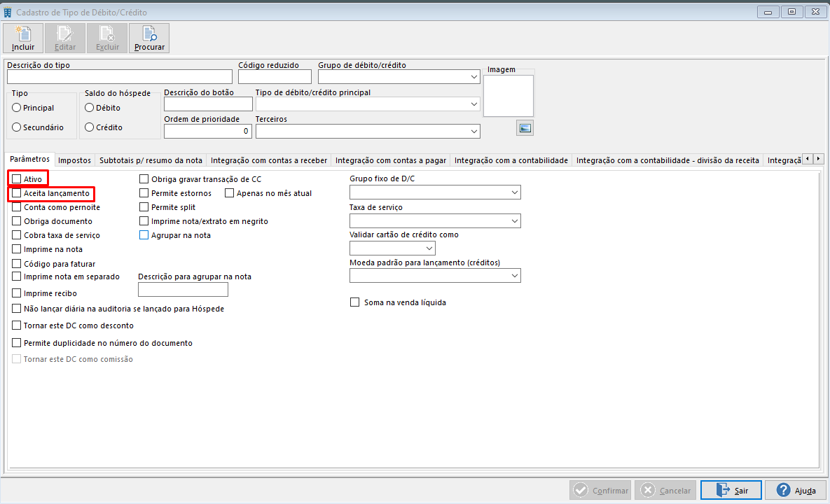Click the empty Imagem preview box
830x504 pixels.
[x=509, y=96]
